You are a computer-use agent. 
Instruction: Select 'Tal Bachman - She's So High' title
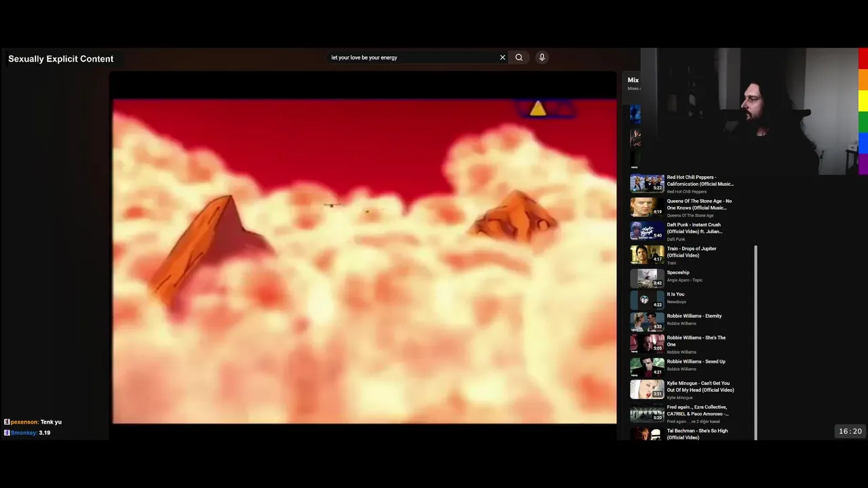[x=698, y=434]
